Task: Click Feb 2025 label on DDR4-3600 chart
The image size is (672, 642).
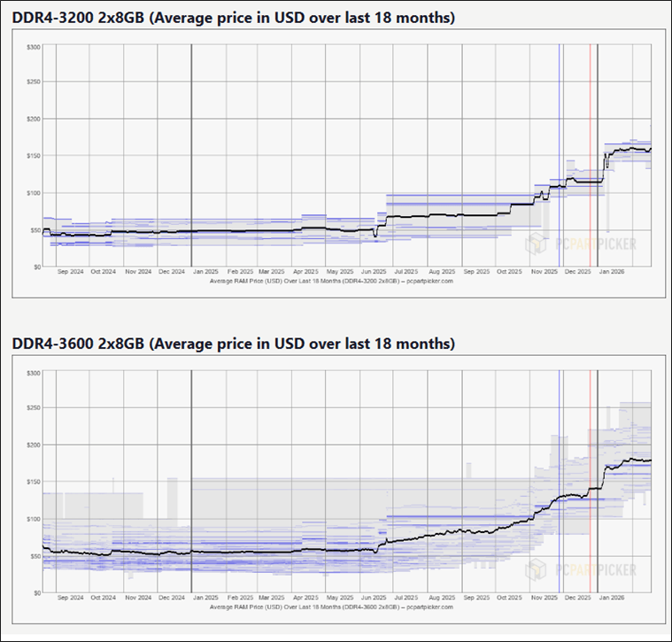Action: pyautogui.click(x=240, y=598)
